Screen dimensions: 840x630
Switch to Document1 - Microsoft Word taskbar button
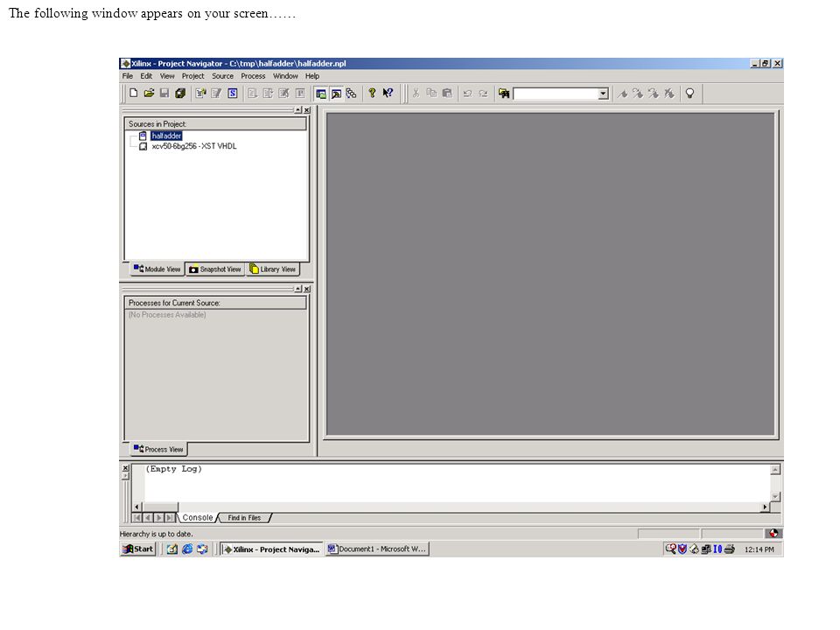[x=377, y=549]
